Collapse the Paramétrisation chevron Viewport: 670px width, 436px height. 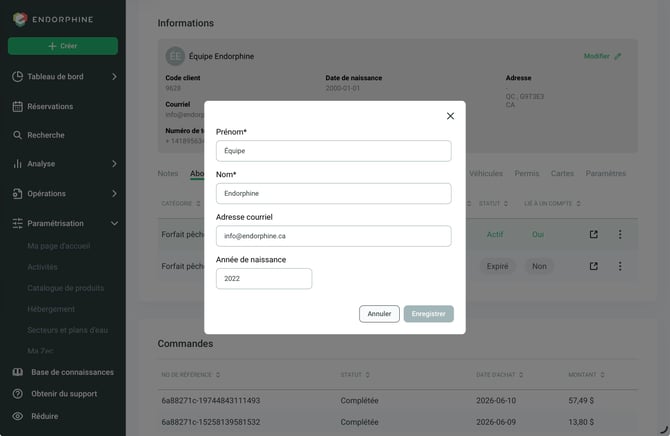pos(114,224)
